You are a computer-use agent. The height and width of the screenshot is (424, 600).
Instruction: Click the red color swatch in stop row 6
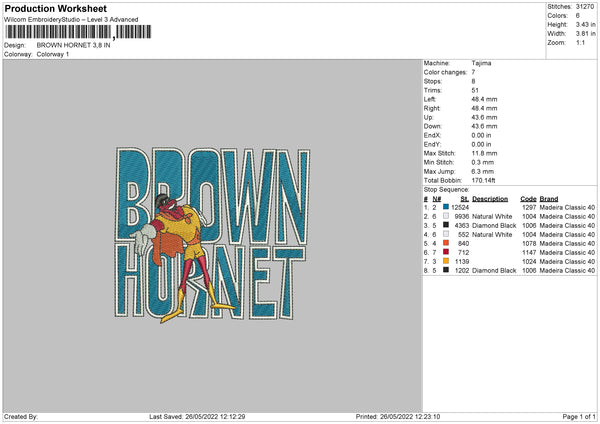(446, 252)
